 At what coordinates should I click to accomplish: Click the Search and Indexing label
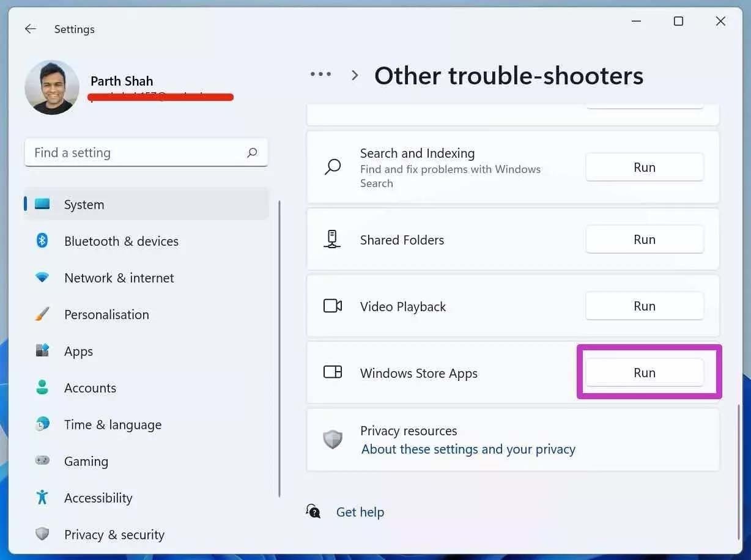[x=417, y=153]
